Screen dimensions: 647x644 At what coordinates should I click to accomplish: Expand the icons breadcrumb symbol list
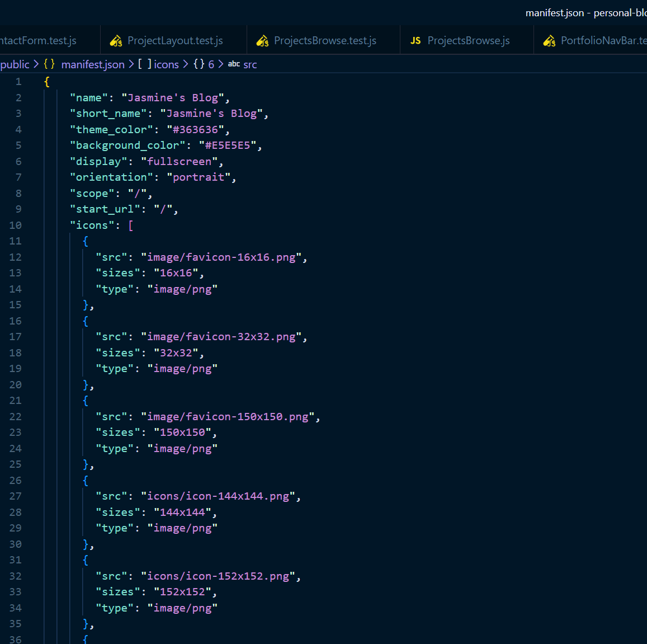click(166, 64)
